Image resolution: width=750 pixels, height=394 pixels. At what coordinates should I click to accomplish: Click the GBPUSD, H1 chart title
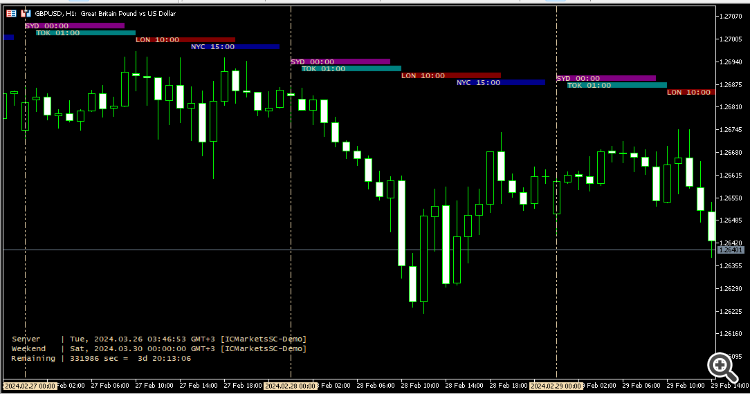105,13
